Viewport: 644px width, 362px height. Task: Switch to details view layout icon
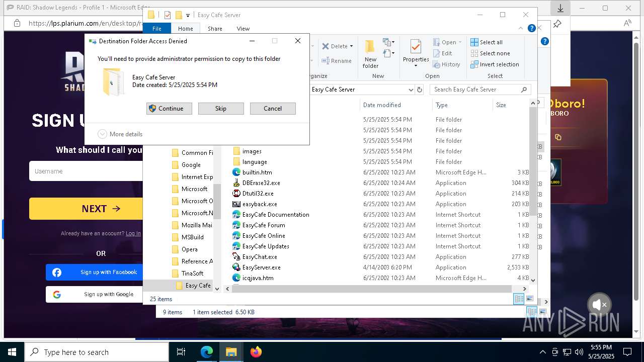pyautogui.click(x=519, y=299)
